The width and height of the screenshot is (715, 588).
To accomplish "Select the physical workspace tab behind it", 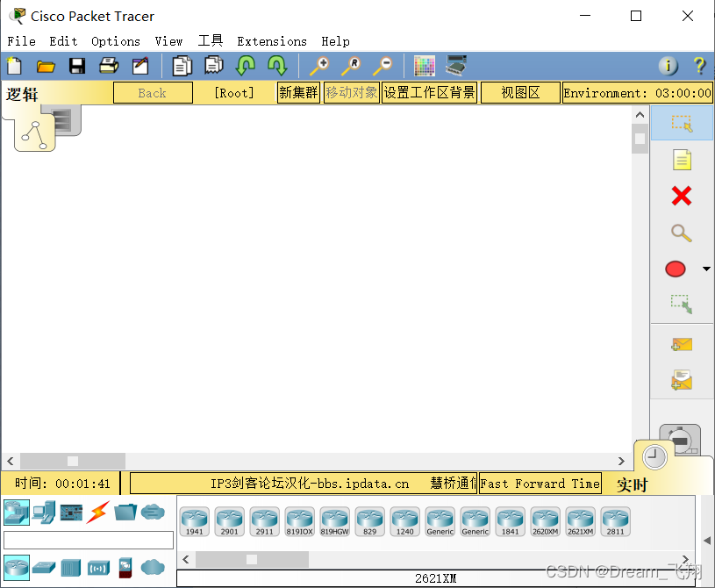I will tap(63, 120).
